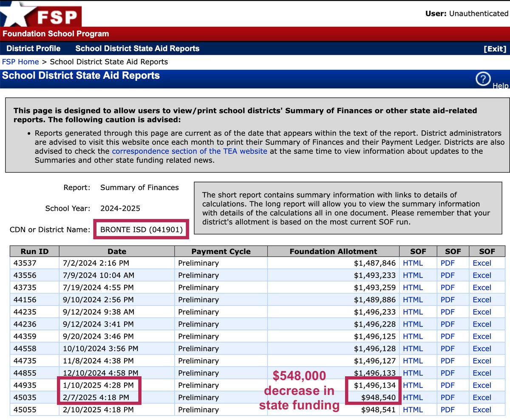The width and height of the screenshot is (510, 420).
Task: Download Excel report for run 44359
Action: coord(482,336)
